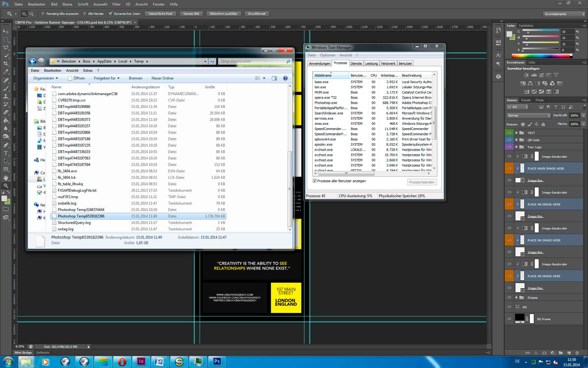The height and width of the screenshot is (368, 588).
Task: Open the Normal blend mode dropdown
Action: (528, 115)
